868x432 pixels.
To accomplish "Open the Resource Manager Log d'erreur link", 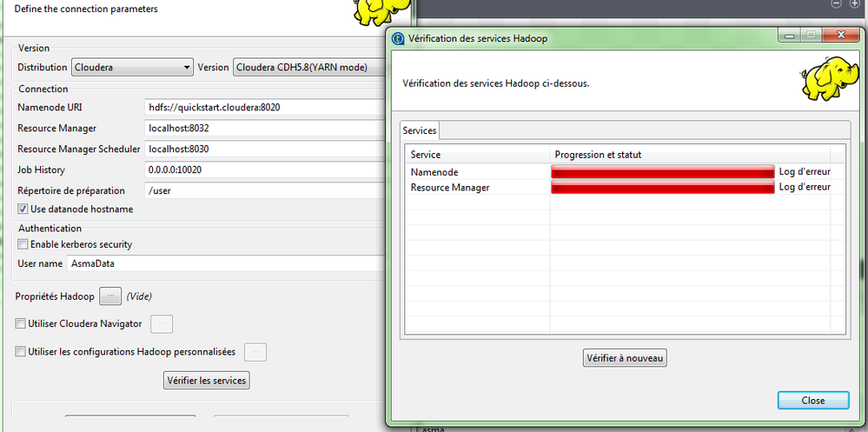I will 805,187.
